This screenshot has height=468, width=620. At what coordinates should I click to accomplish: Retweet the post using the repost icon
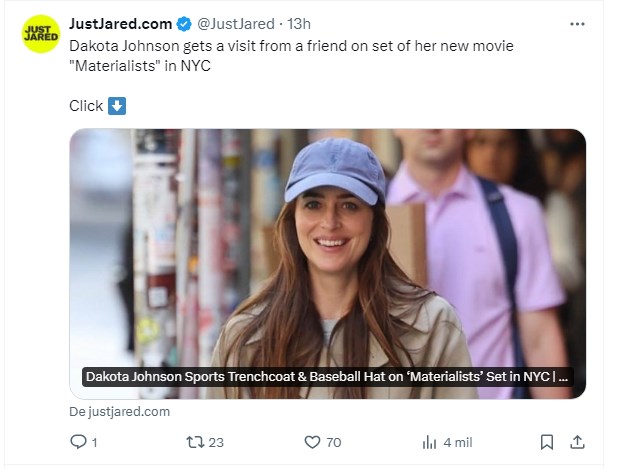coord(195,442)
